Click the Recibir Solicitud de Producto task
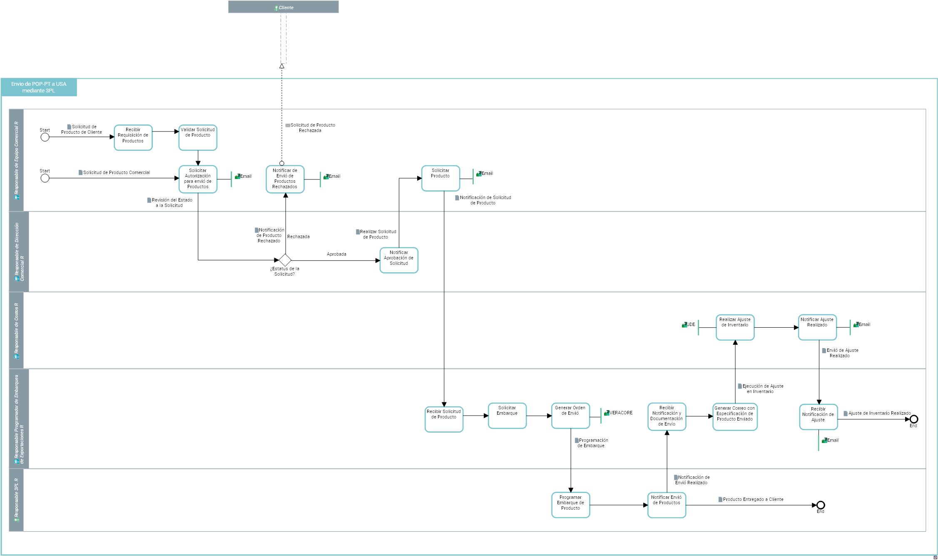This screenshot has width=938, height=560. [444, 419]
